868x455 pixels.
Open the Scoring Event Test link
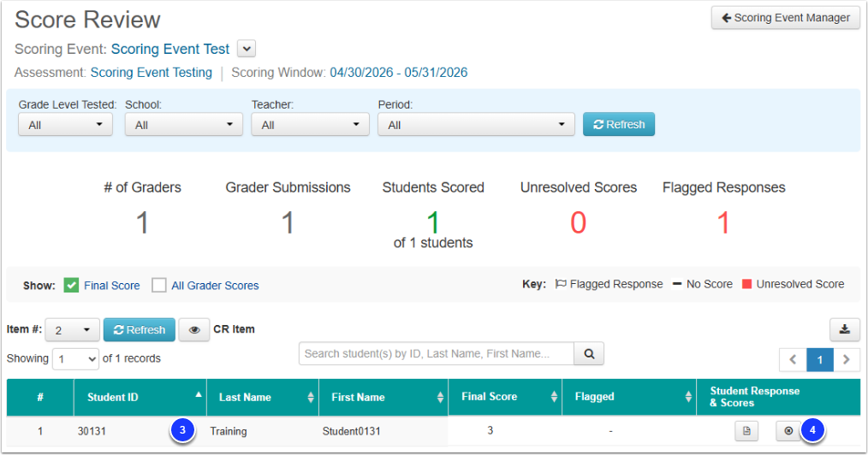coord(170,50)
